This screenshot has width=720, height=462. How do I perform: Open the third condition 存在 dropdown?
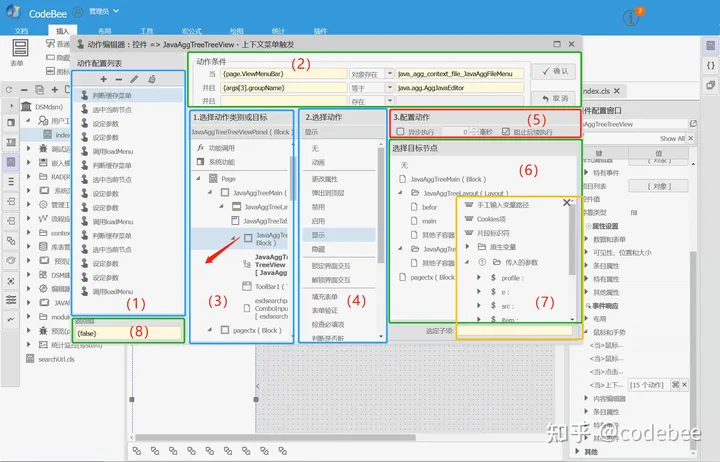(x=389, y=101)
